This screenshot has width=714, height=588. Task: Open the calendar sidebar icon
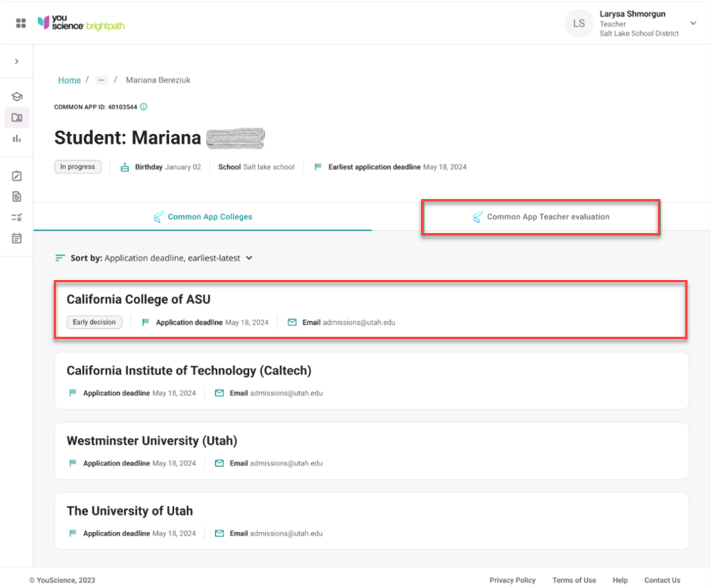[17, 238]
